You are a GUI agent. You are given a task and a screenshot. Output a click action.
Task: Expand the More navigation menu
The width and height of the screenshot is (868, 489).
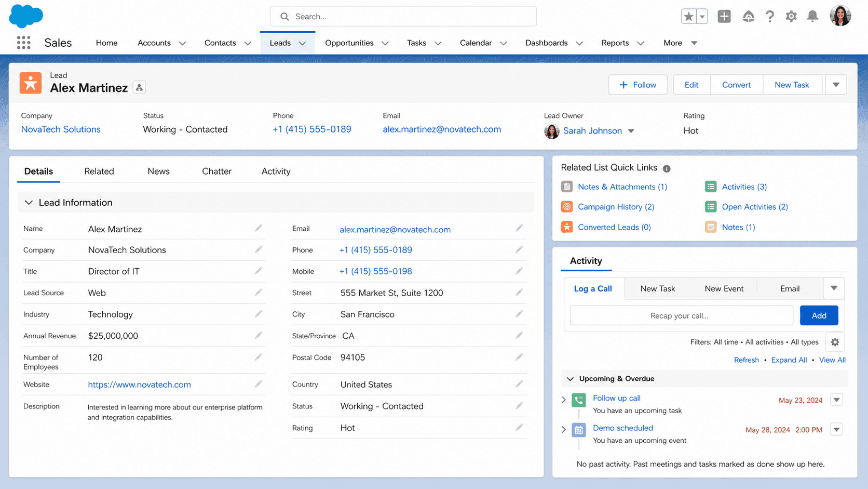680,43
